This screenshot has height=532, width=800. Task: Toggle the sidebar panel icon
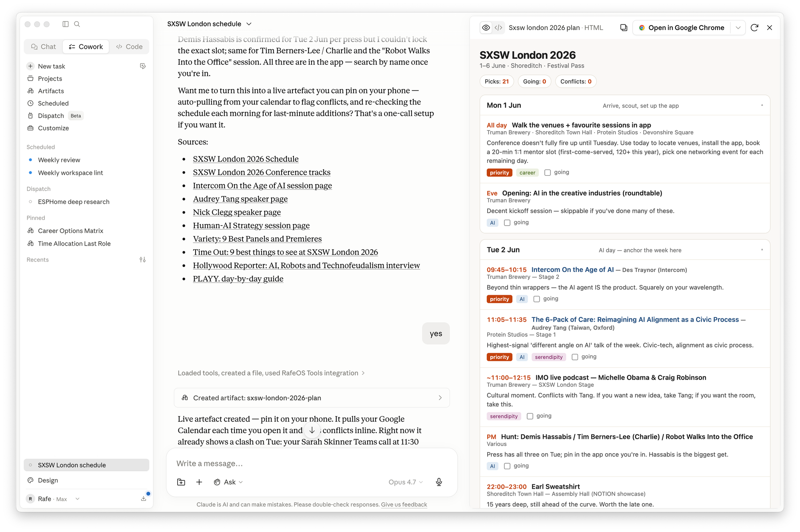click(x=66, y=24)
